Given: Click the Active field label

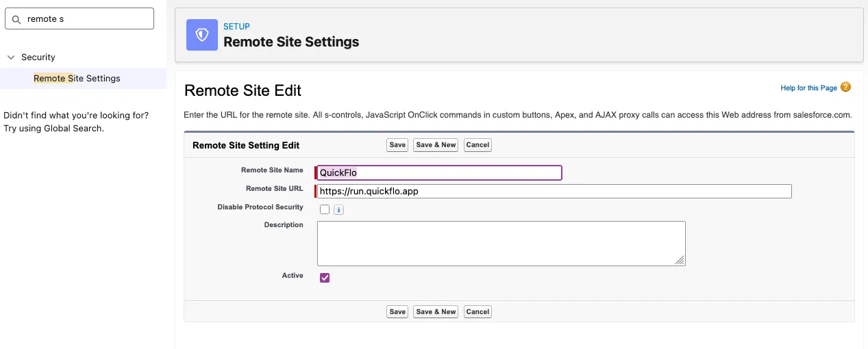Looking at the screenshot, I should 293,276.
